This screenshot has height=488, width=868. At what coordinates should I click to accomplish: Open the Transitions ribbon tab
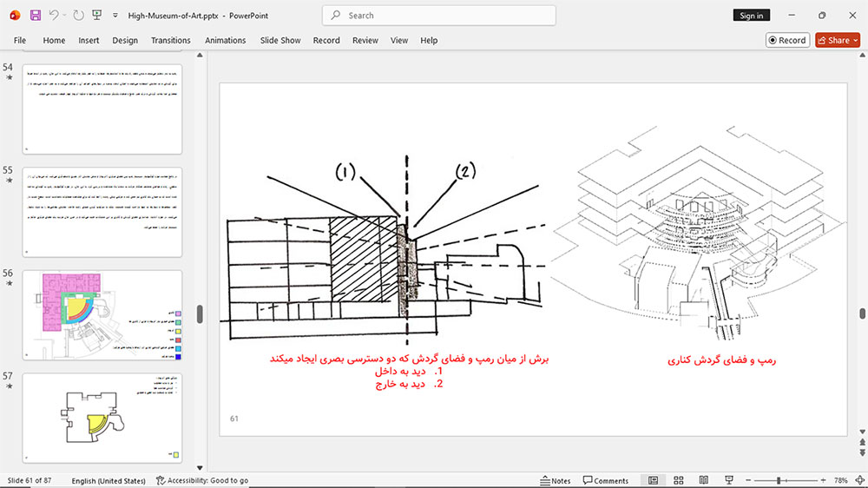click(170, 41)
